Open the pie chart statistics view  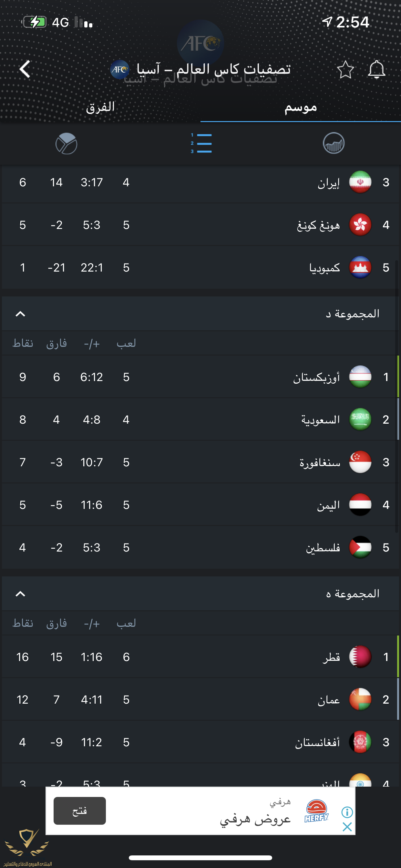(67, 143)
